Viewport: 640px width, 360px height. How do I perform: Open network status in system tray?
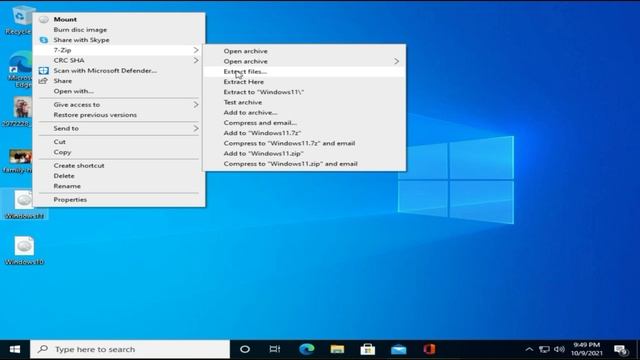(544, 349)
